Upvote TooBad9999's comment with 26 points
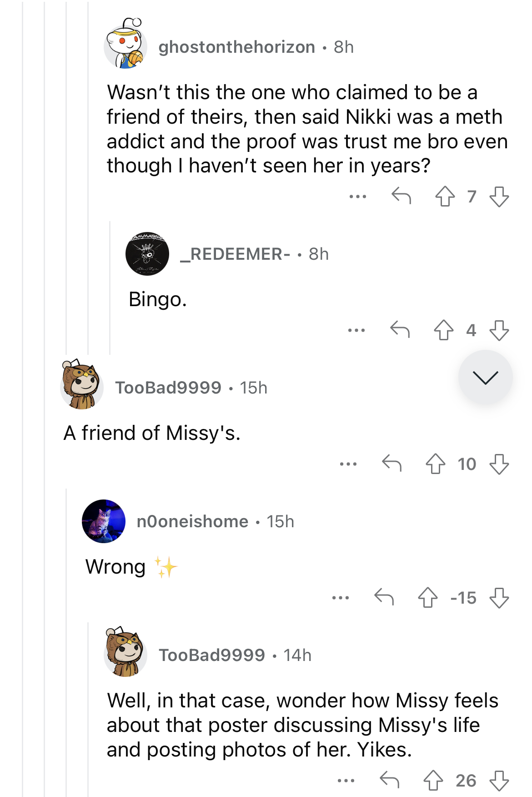The width and height of the screenshot is (532, 797). coord(433,781)
